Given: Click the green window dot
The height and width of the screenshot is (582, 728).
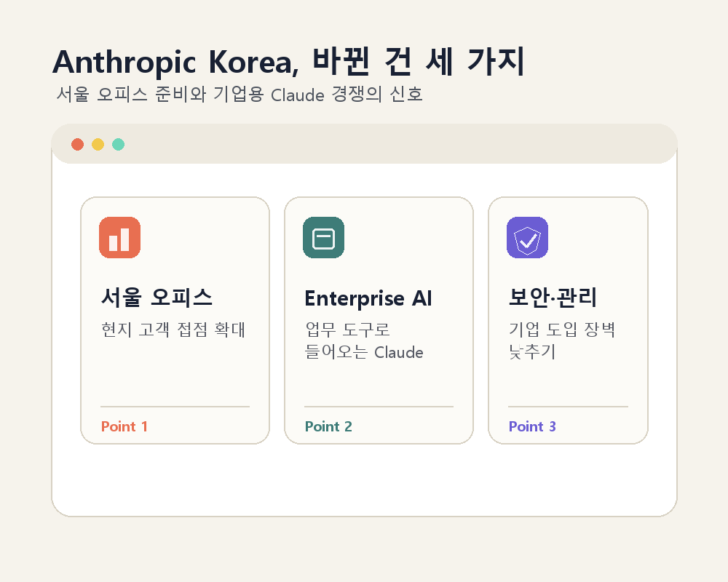Looking at the screenshot, I should (119, 144).
